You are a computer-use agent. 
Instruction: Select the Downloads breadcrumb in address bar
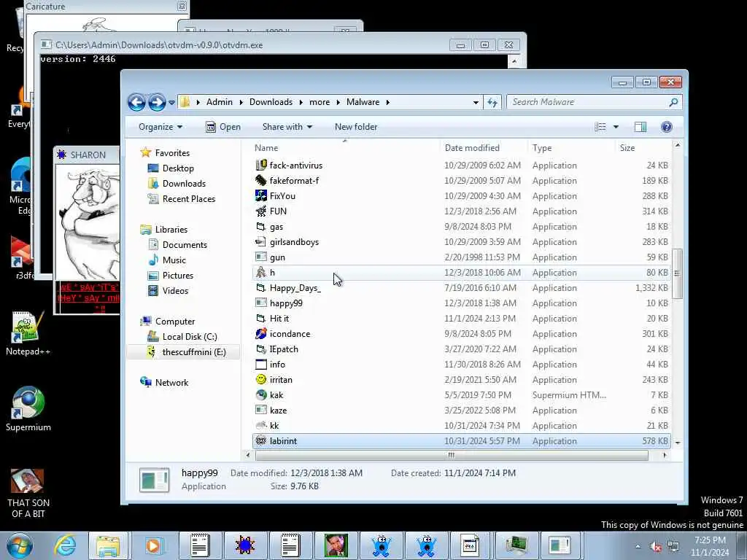[271, 102]
